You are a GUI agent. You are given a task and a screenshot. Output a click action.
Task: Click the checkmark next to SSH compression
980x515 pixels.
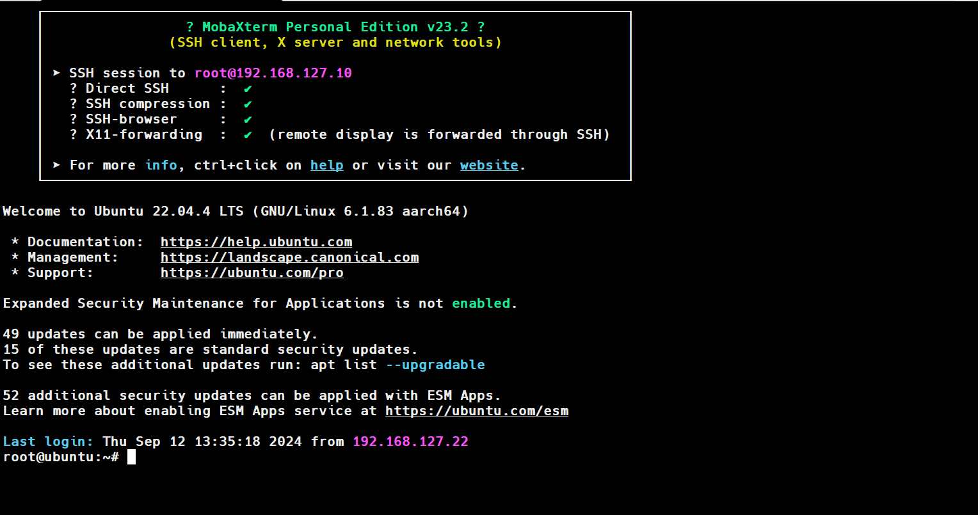248,104
